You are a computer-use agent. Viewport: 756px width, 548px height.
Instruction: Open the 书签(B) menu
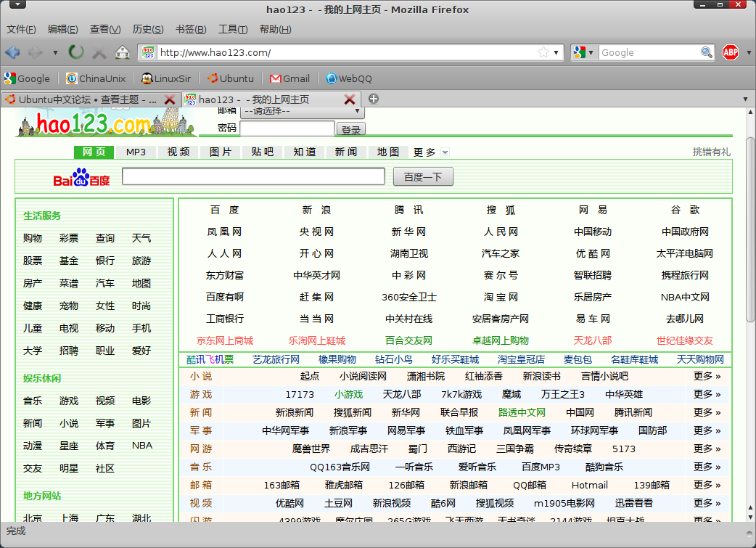click(x=191, y=30)
